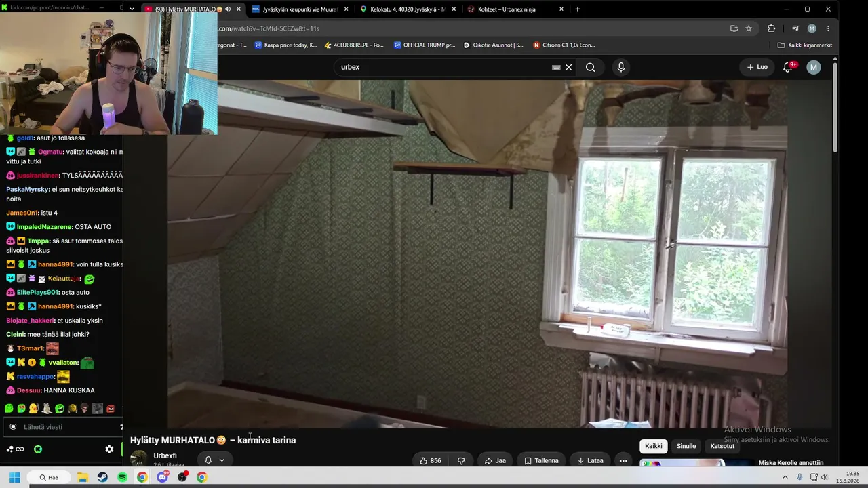Open the Chrome three-dot menu
Viewport: 868px width, 488px height.
(828, 28)
